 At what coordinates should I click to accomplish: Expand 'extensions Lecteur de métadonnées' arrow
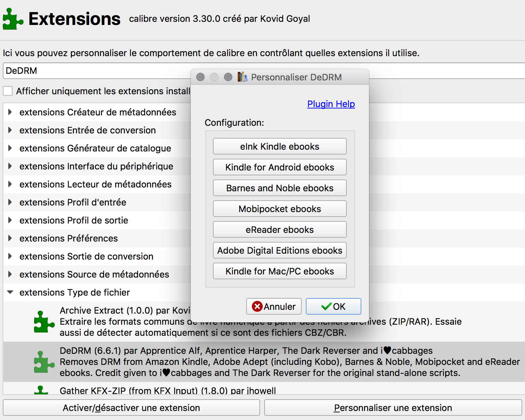click(x=10, y=184)
